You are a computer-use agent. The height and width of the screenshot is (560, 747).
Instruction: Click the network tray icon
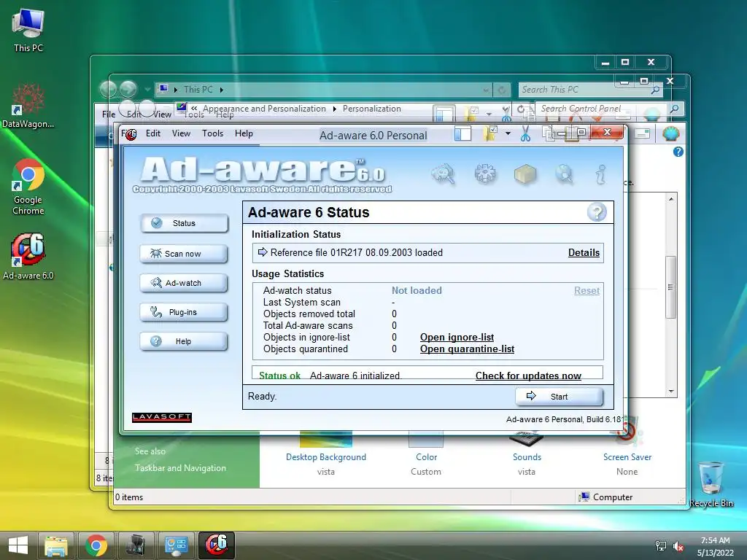pyautogui.click(x=661, y=546)
